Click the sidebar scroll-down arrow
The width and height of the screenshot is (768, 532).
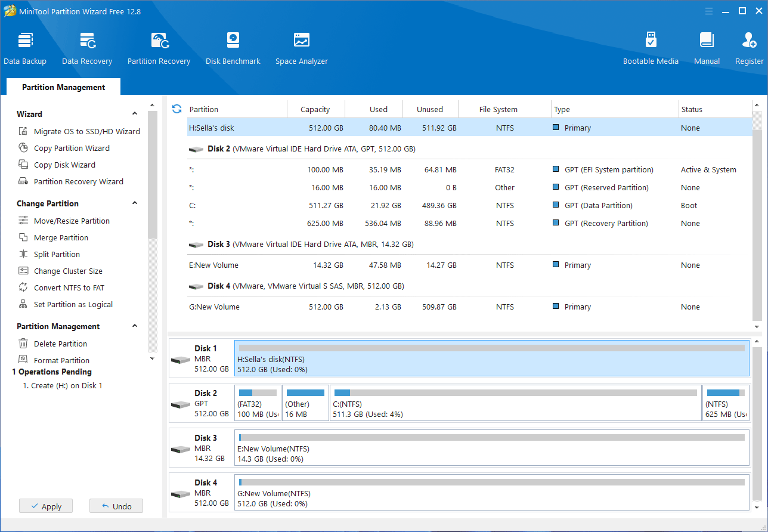tap(152, 358)
